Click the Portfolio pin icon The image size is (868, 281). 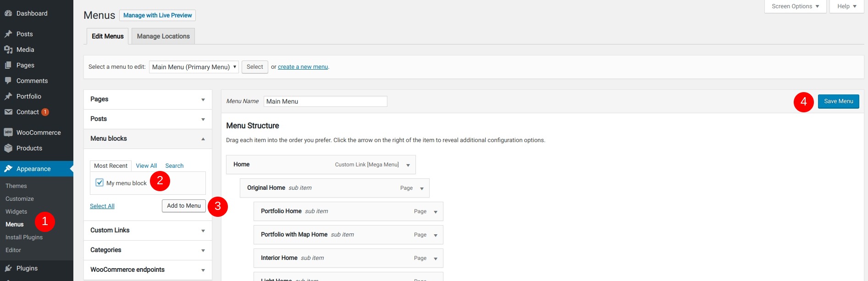click(8, 96)
